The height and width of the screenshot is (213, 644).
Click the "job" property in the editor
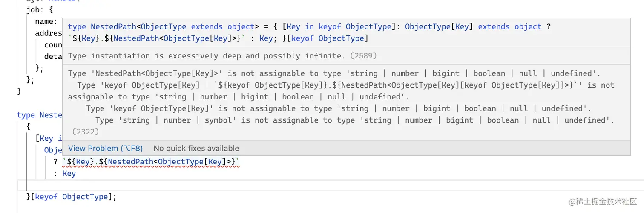pos(34,9)
